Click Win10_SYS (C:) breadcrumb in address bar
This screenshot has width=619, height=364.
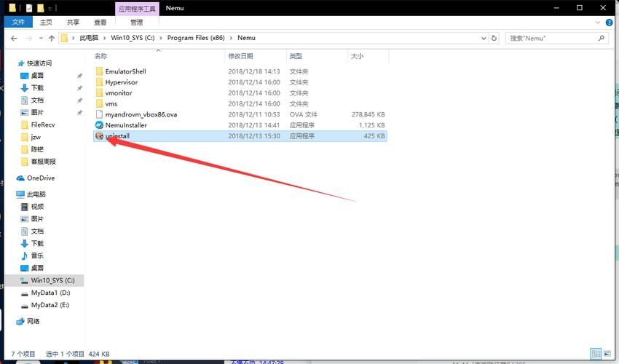tap(133, 38)
